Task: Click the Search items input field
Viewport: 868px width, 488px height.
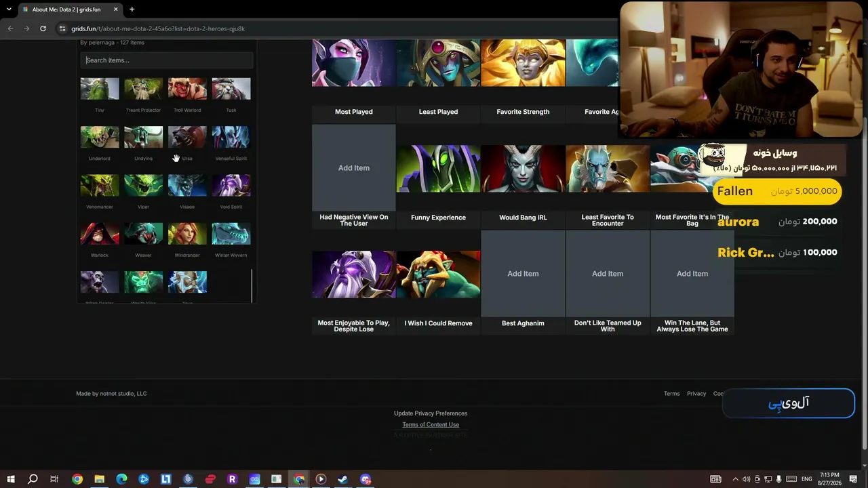Action: coord(167,60)
